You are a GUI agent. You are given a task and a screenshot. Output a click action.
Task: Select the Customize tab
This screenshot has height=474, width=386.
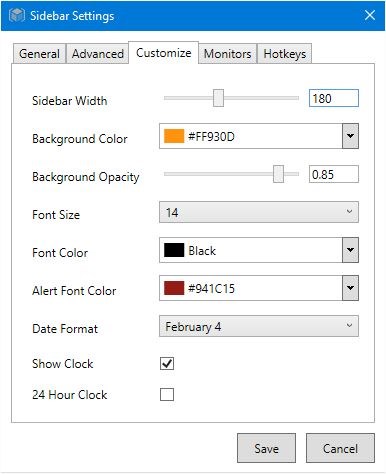pos(164,53)
